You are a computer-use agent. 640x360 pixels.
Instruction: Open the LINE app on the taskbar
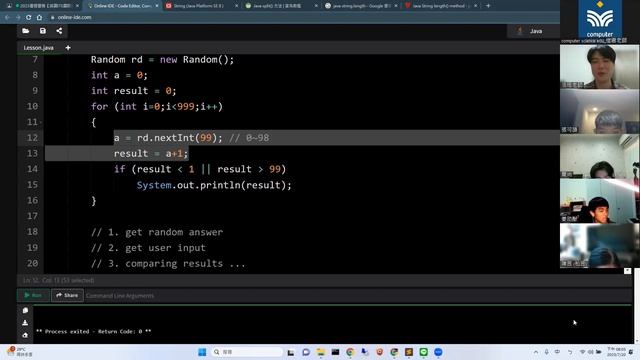click(x=424, y=352)
